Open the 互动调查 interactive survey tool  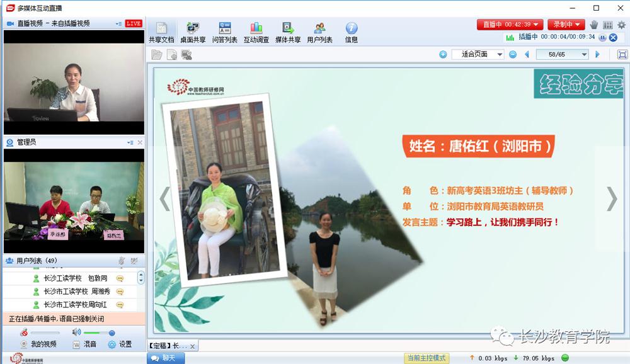(x=256, y=32)
